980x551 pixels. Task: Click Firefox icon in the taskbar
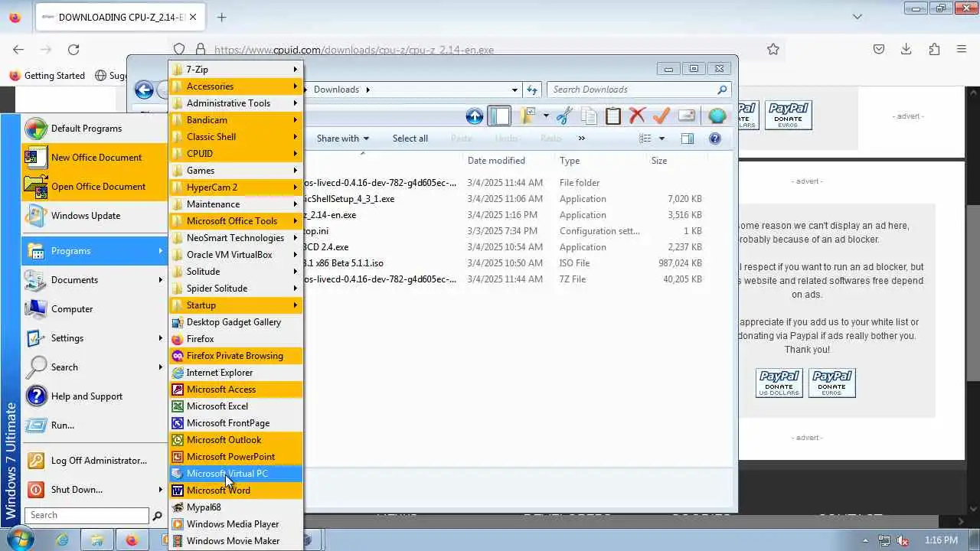pos(132,540)
